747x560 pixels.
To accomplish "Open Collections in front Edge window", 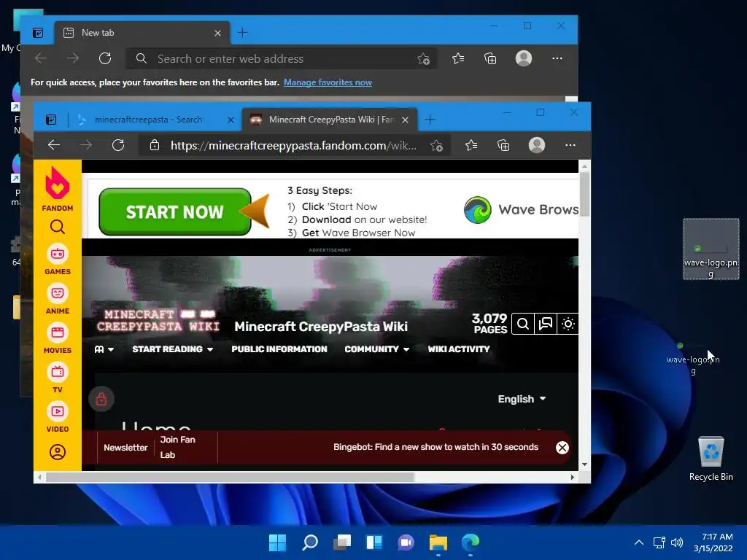I will [503, 145].
